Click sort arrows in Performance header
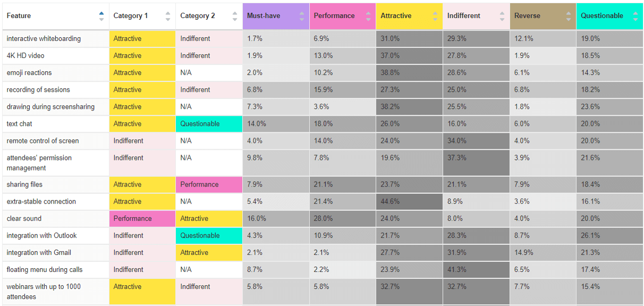Image resolution: width=644 pixels, height=306 pixels. (x=368, y=16)
